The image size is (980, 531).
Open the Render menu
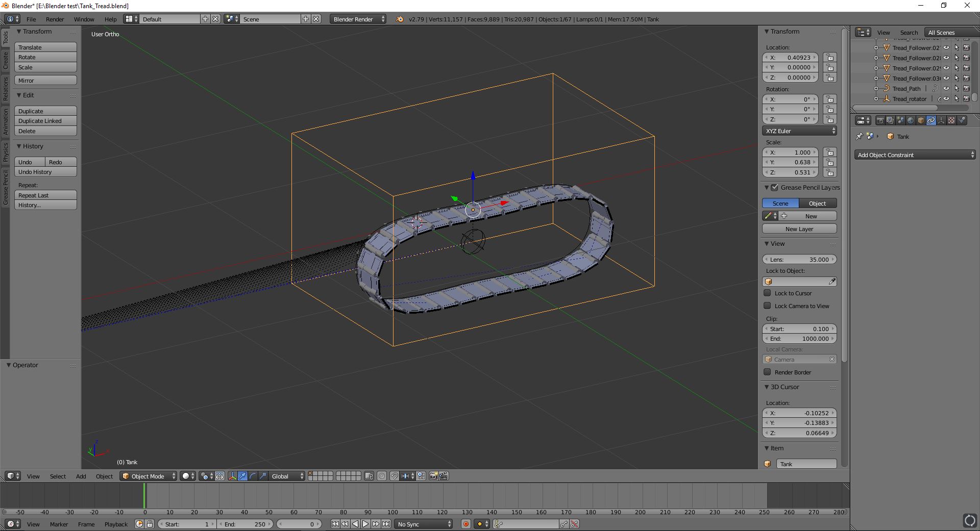55,19
